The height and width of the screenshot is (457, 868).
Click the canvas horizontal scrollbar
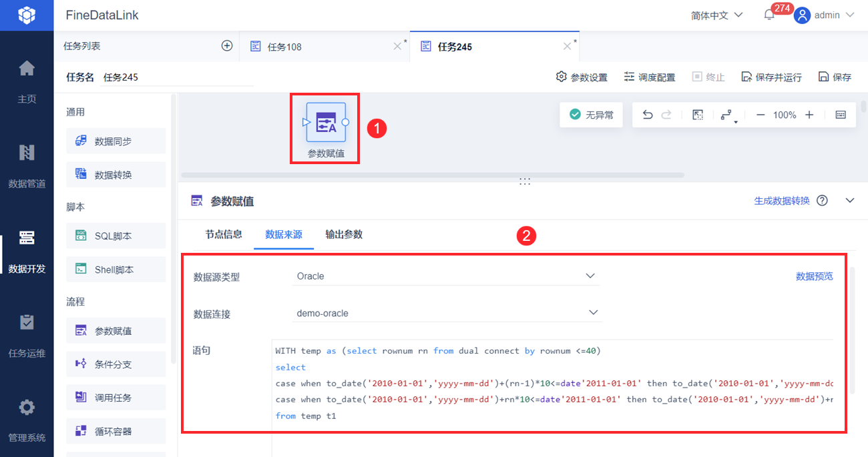click(432, 175)
